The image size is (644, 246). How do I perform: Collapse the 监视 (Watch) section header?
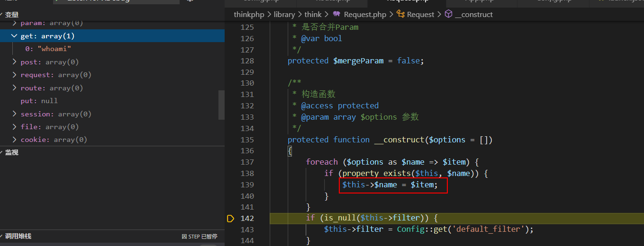click(12, 152)
